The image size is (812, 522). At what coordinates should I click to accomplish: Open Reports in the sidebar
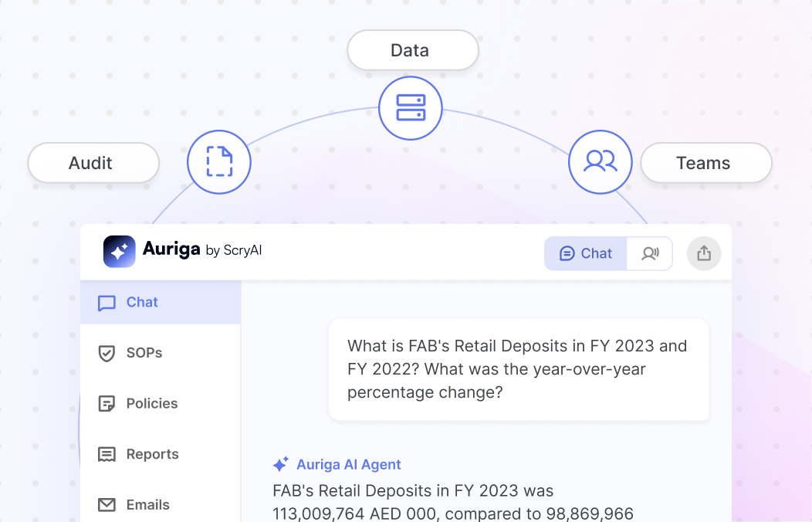pyautogui.click(x=161, y=454)
